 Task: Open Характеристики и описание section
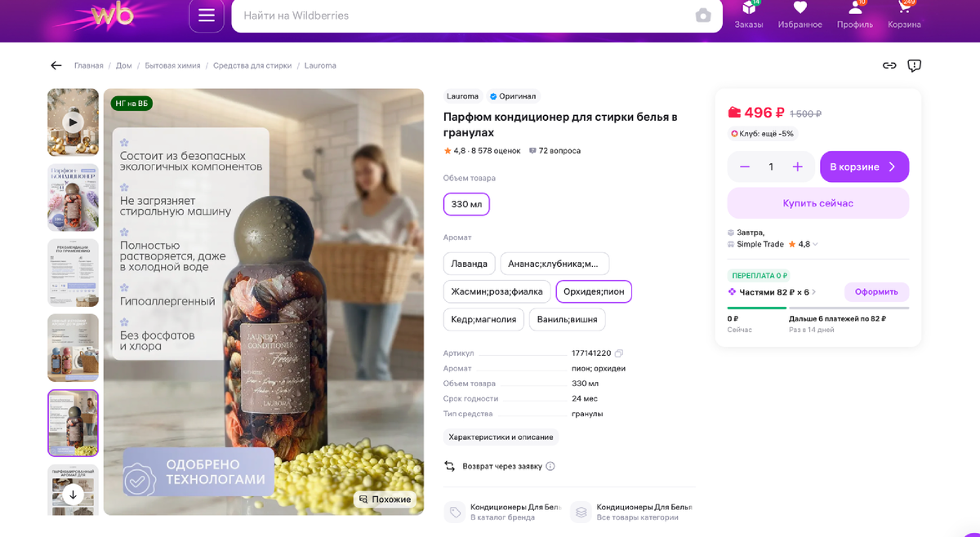[x=501, y=437]
